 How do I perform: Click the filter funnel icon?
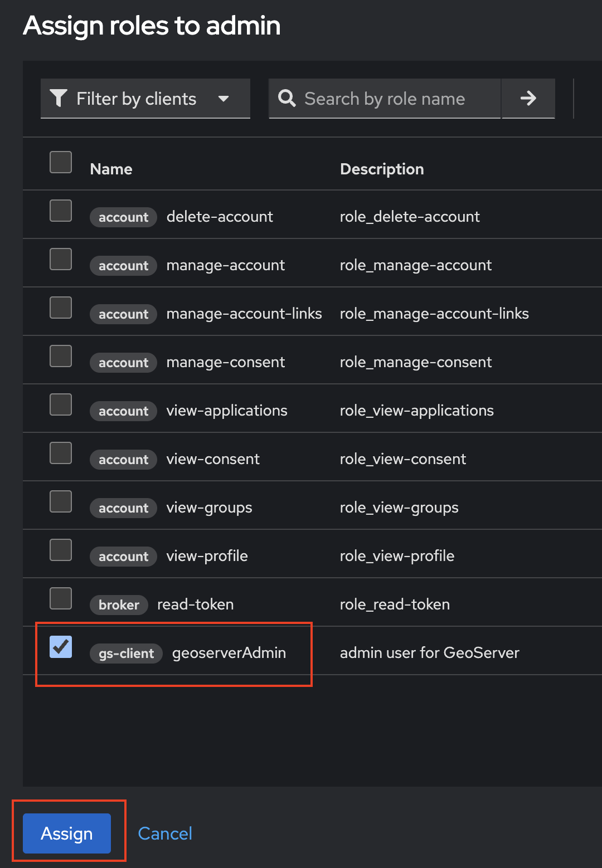59,98
